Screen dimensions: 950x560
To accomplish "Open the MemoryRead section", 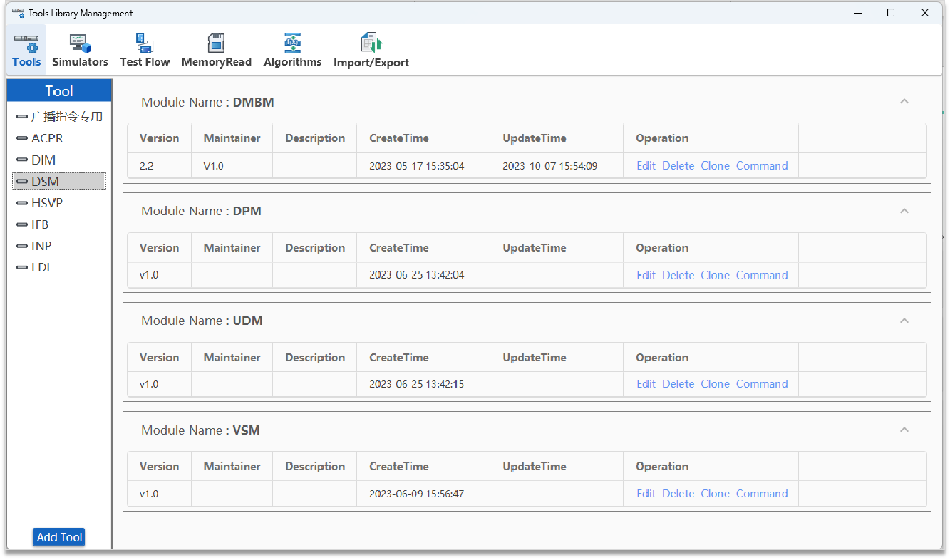I will 216,49.
